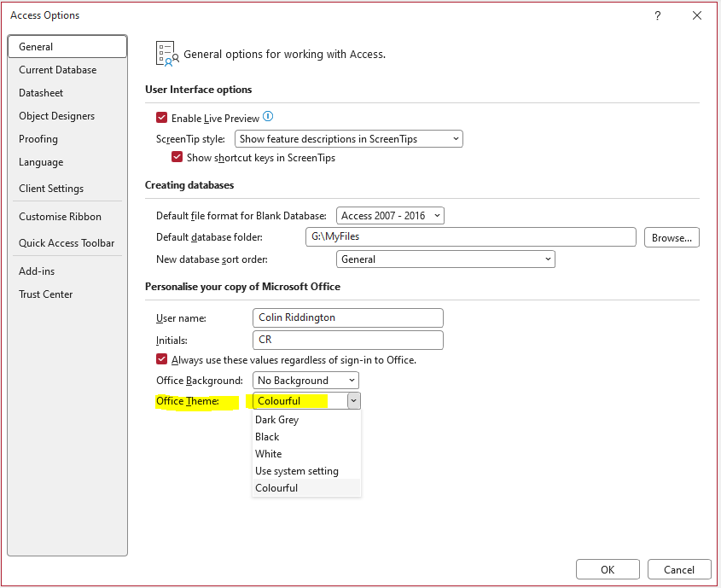The height and width of the screenshot is (588, 721).
Task: Click the 'Office Theme:' label
Action: pos(188,401)
